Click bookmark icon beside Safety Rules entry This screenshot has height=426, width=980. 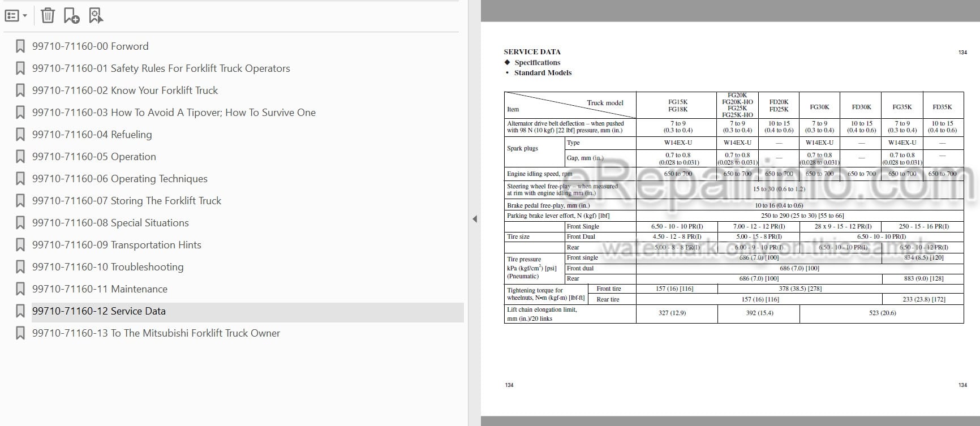click(20, 68)
